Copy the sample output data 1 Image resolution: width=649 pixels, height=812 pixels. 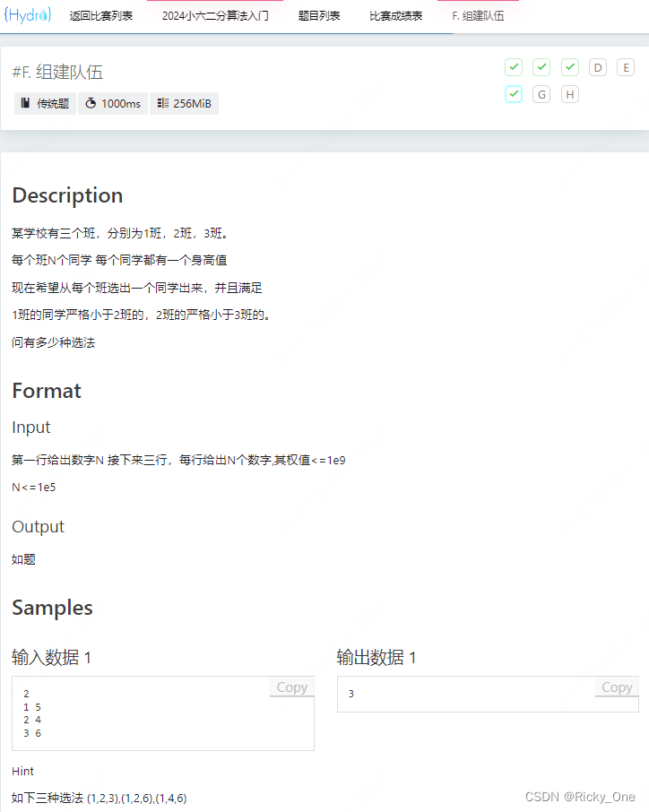click(617, 687)
